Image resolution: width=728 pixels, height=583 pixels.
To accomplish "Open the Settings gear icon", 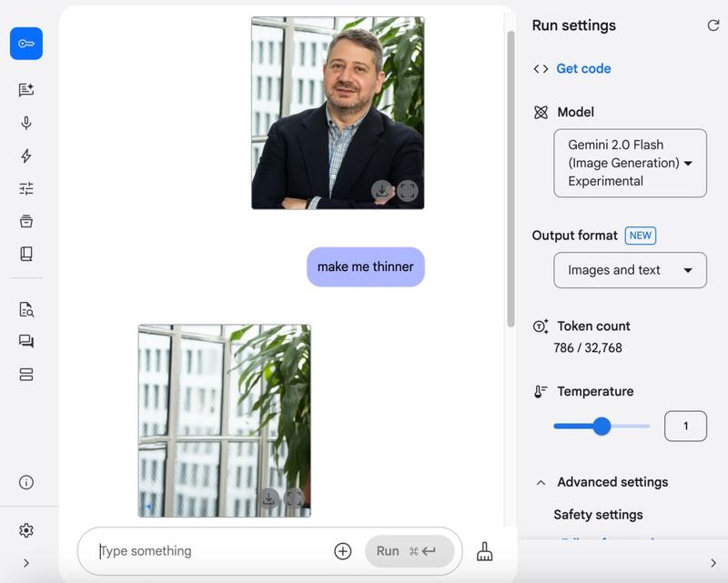I will click(x=26, y=530).
